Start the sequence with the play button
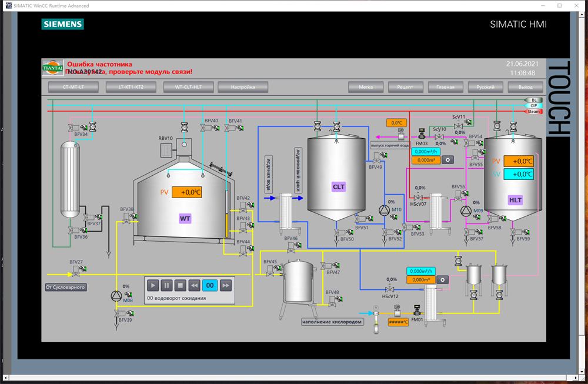This screenshot has height=384, width=588. click(x=153, y=285)
